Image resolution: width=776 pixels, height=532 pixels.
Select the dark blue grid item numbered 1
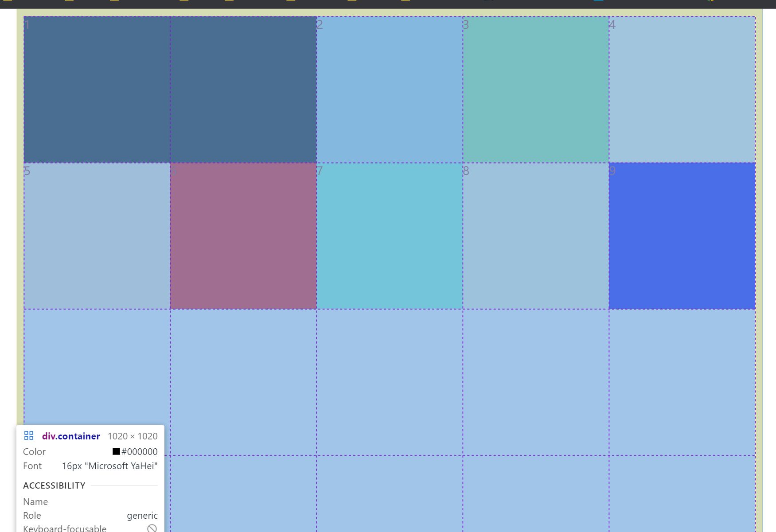[x=170, y=90]
